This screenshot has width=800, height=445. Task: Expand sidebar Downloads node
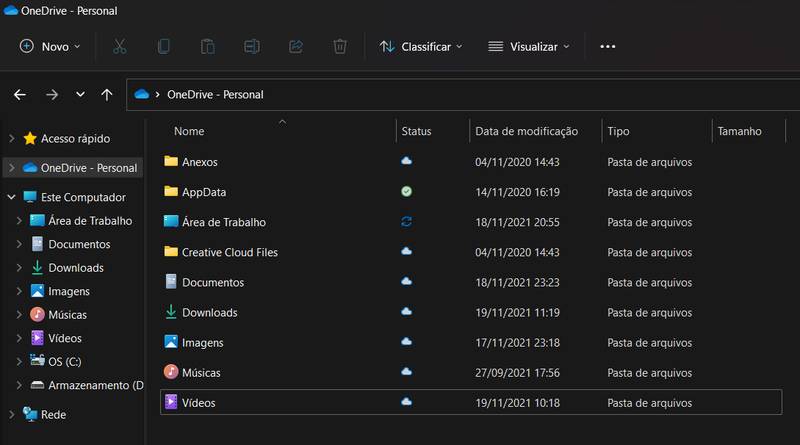tap(19, 267)
